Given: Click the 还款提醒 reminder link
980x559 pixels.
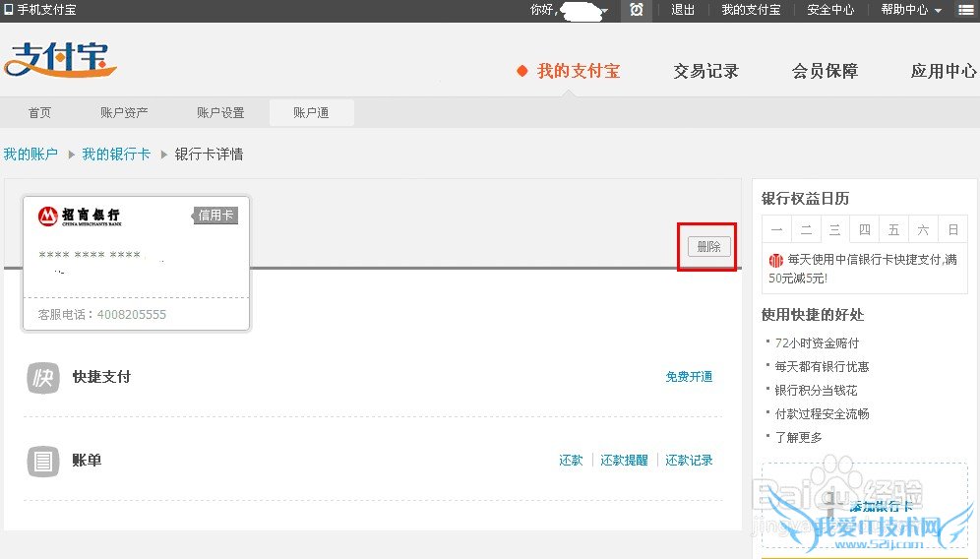Looking at the screenshot, I should tap(624, 461).
